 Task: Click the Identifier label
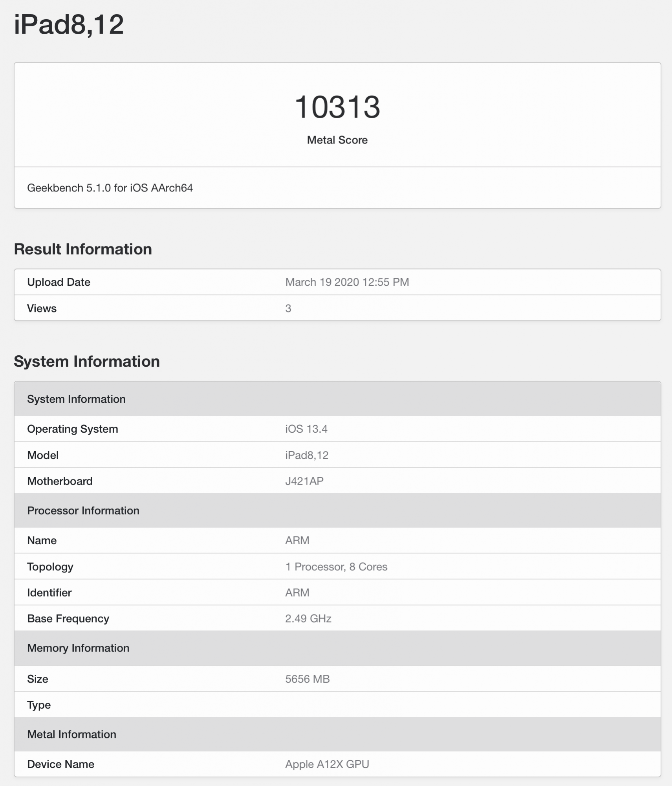[49, 593]
